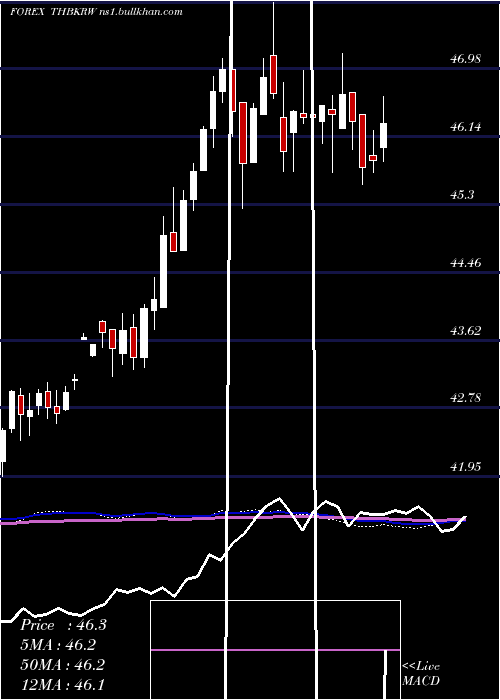The width and height of the screenshot is (500, 700).
Task: Click the 41.95 price axis label
Action: 466,467
